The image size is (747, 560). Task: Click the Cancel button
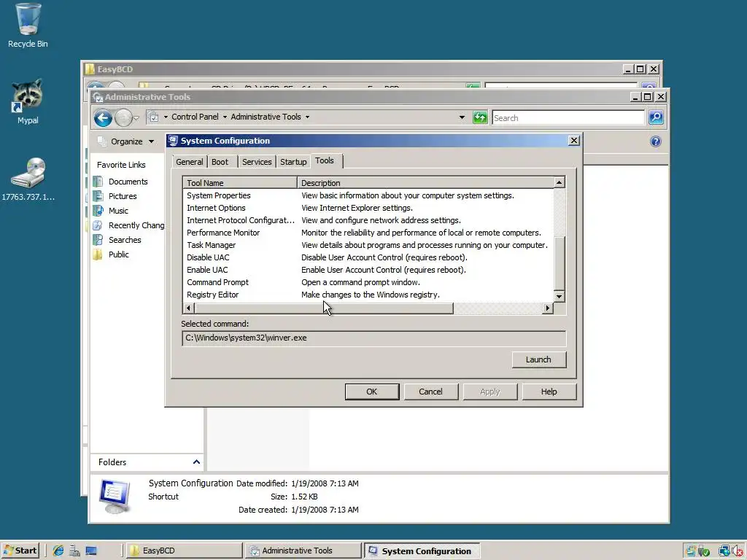tap(430, 392)
